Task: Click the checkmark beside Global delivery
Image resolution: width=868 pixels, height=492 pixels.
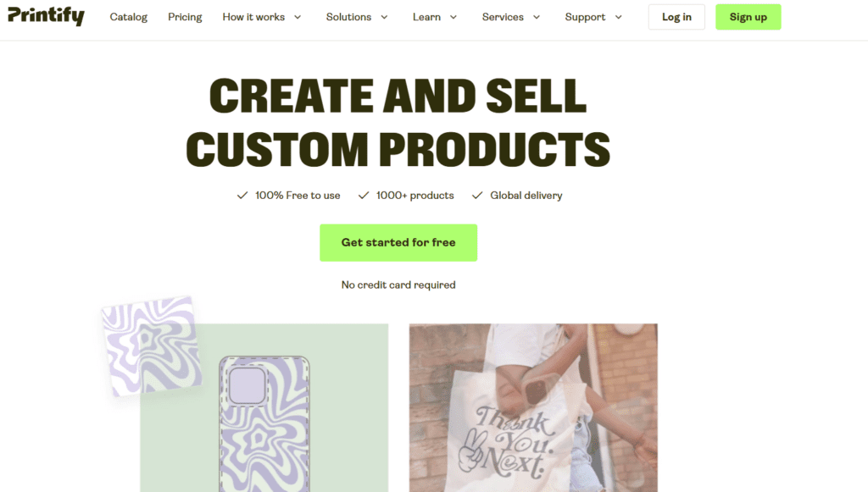Action: pos(477,195)
